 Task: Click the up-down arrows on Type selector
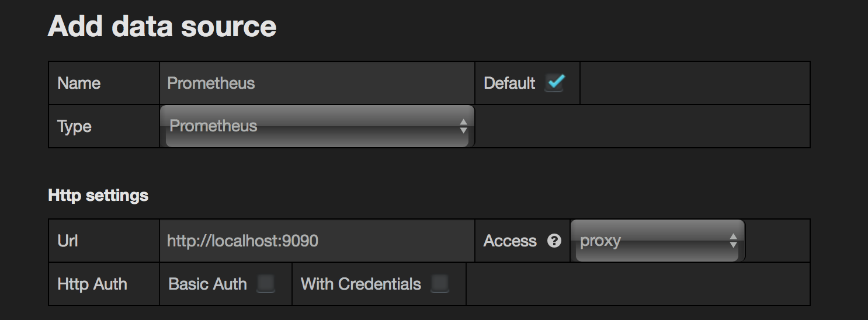pyautogui.click(x=463, y=126)
